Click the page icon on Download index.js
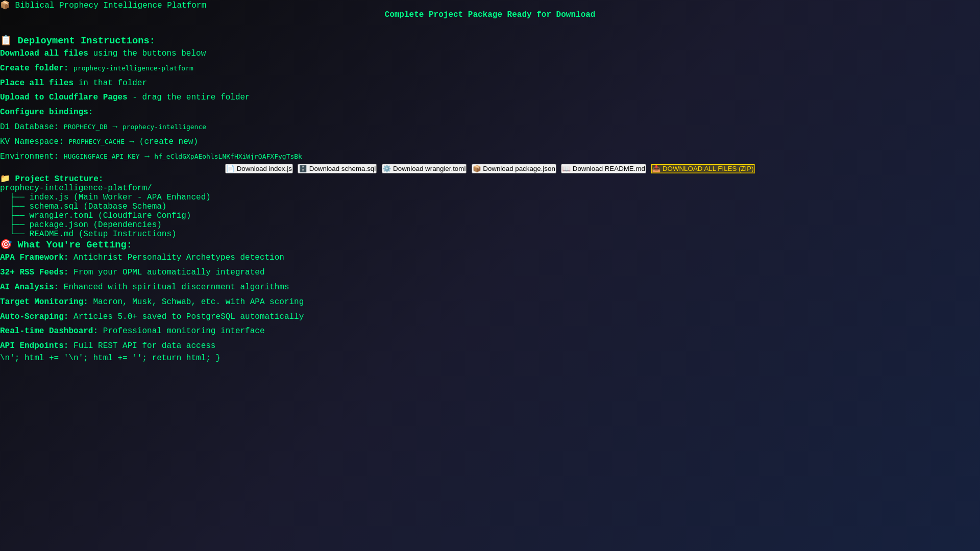The height and width of the screenshot is (551, 980). 231,169
